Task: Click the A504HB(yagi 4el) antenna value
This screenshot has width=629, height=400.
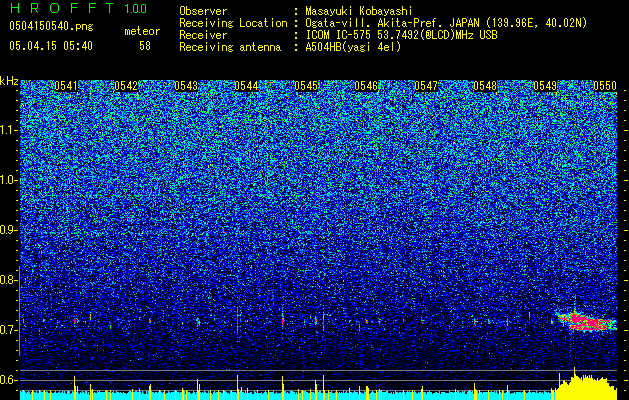Action: click(353, 47)
